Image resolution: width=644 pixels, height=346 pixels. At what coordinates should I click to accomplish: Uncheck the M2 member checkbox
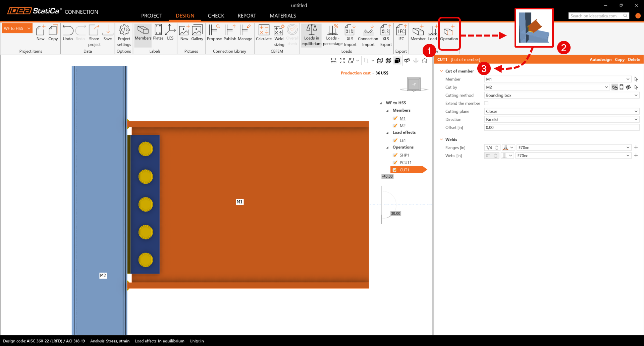395,126
